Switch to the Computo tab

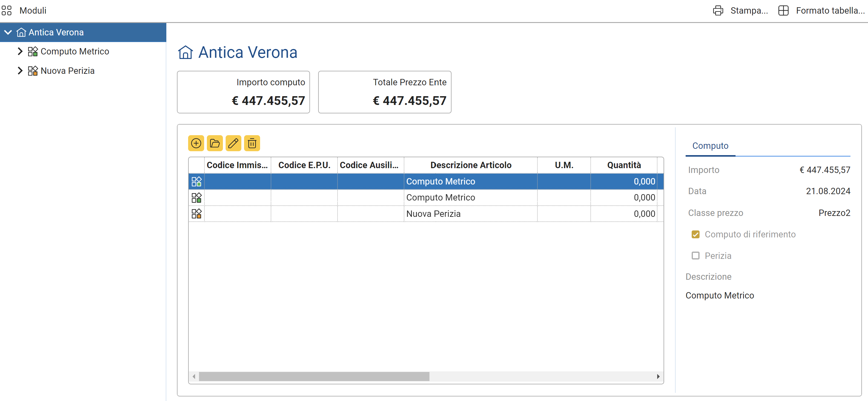tap(710, 145)
